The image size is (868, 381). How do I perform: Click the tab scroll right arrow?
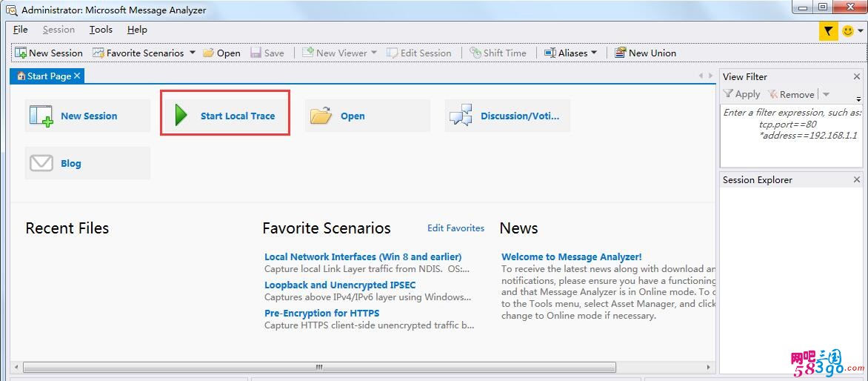tap(710, 76)
